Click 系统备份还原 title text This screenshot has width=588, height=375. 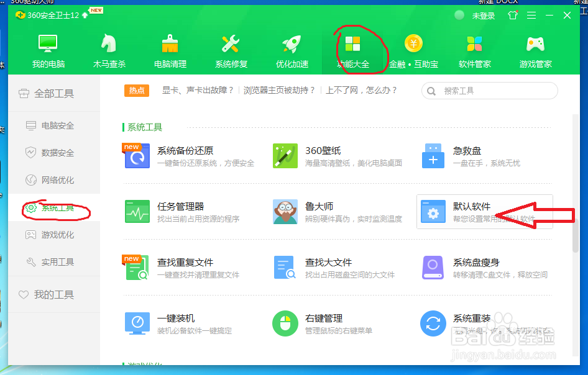click(185, 151)
